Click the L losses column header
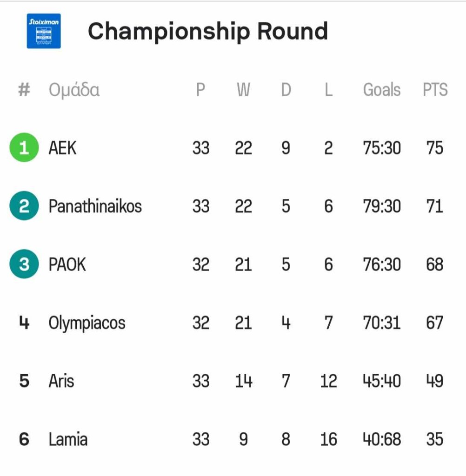 coord(328,90)
